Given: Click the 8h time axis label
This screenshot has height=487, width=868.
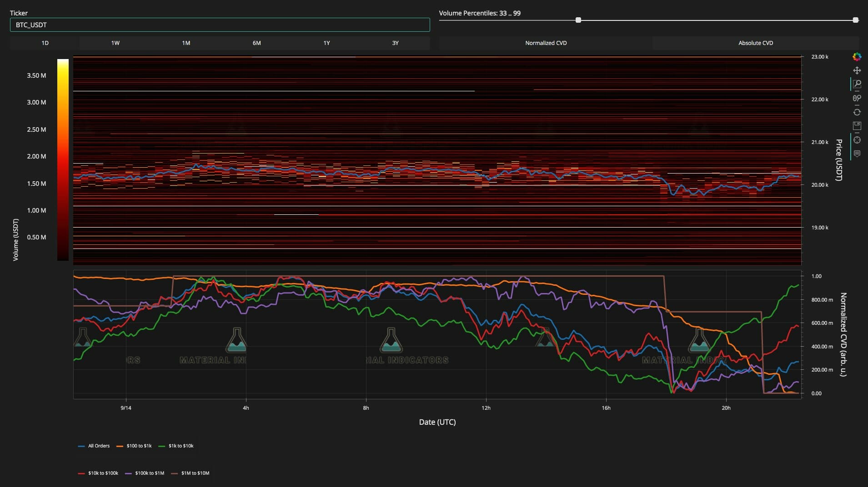Looking at the screenshot, I should click(366, 408).
